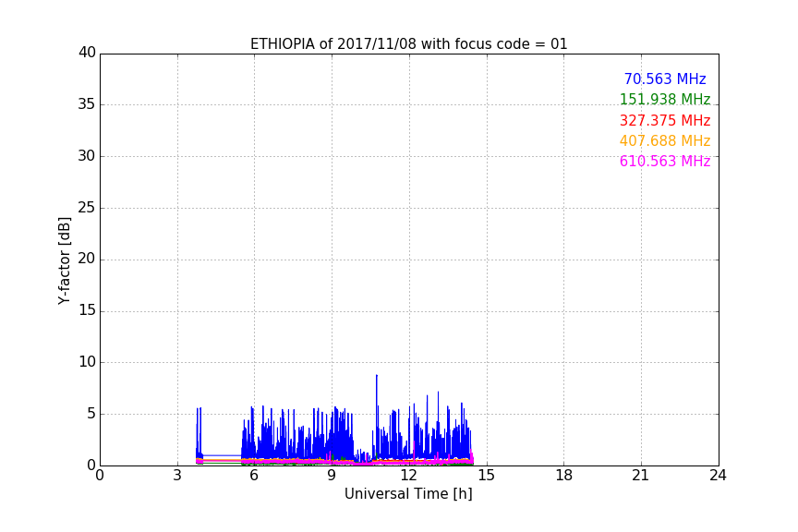The image size is (798, 532).
Task: Click the x-axis tick label 6
Action: point(254,476)
